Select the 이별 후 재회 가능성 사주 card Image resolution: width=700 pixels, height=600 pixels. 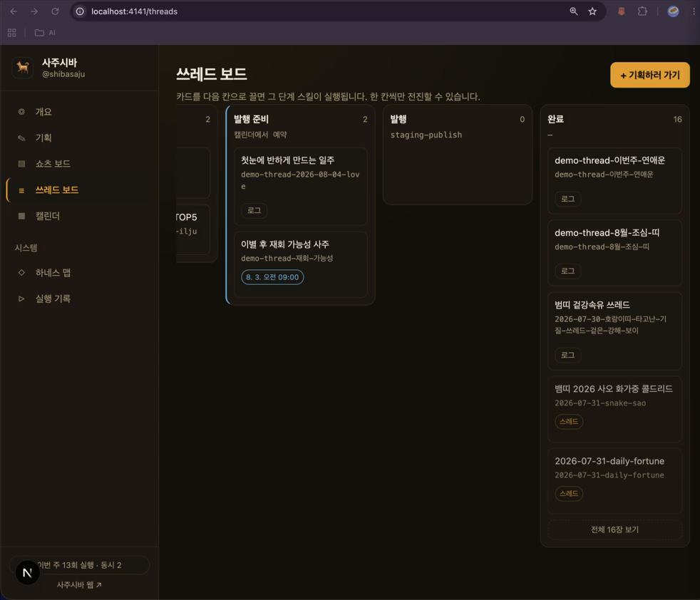point(300,265)
